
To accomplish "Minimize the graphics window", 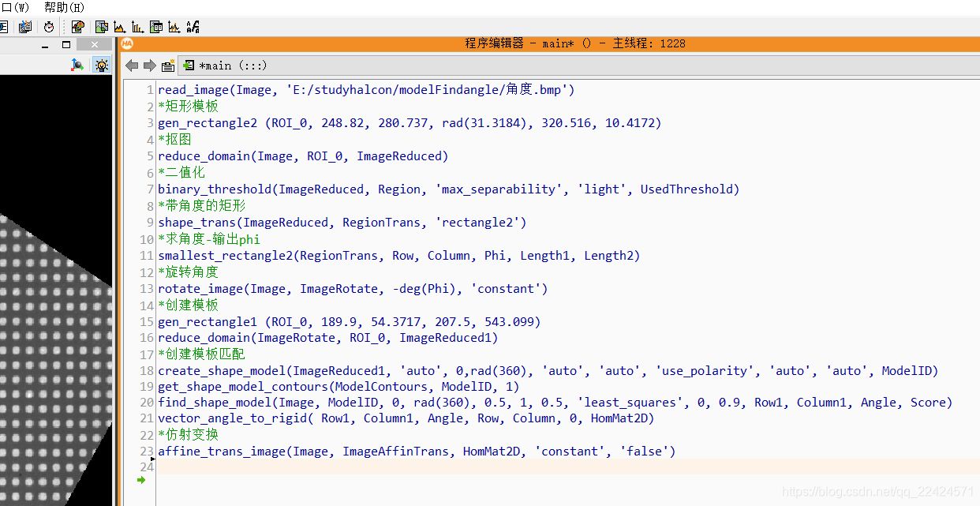I will tap(44, 45).
